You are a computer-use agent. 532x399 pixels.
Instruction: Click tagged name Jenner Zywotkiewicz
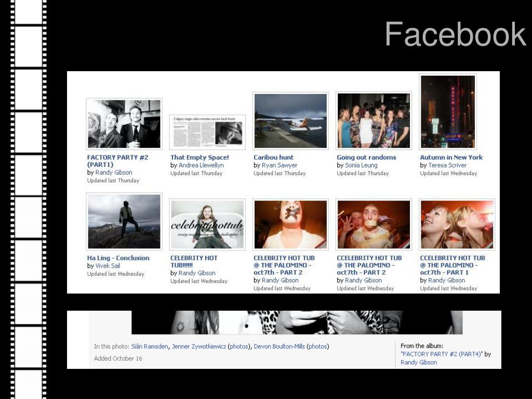click(x=199, y=347)
